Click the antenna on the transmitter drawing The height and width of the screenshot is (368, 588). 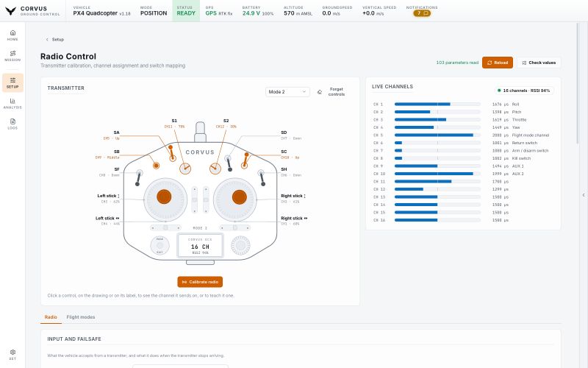click(200, 132)
